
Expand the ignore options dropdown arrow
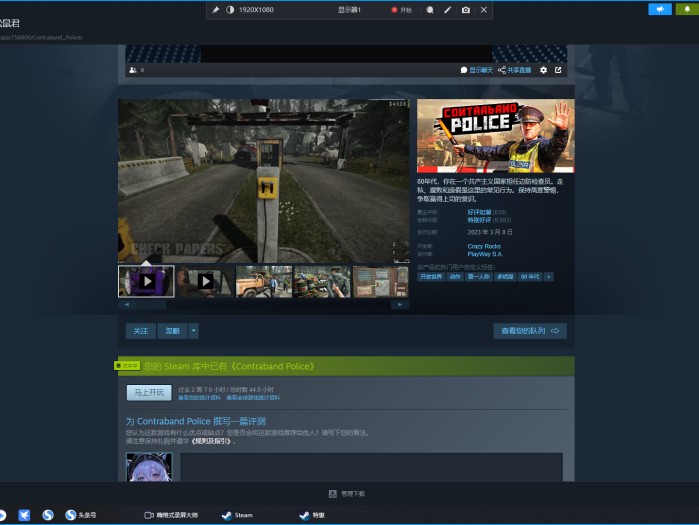coord(193,331)
